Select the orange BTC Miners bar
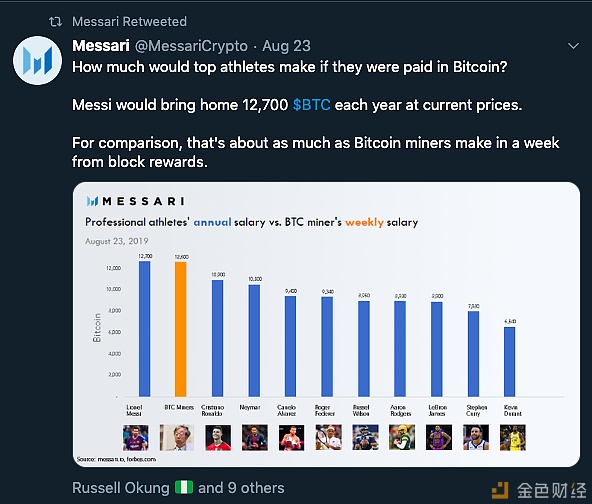592x504 pixels. click(x=180, y=329)
